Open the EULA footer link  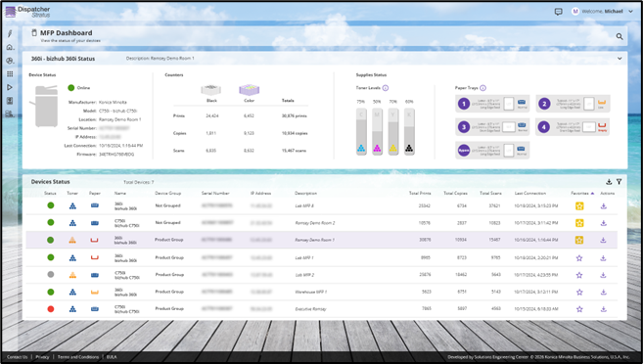(x=112, y=357)
